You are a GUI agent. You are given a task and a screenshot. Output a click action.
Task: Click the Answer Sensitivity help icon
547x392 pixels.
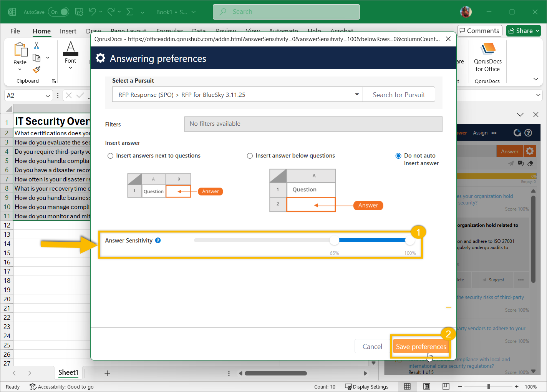coord(158,241)
